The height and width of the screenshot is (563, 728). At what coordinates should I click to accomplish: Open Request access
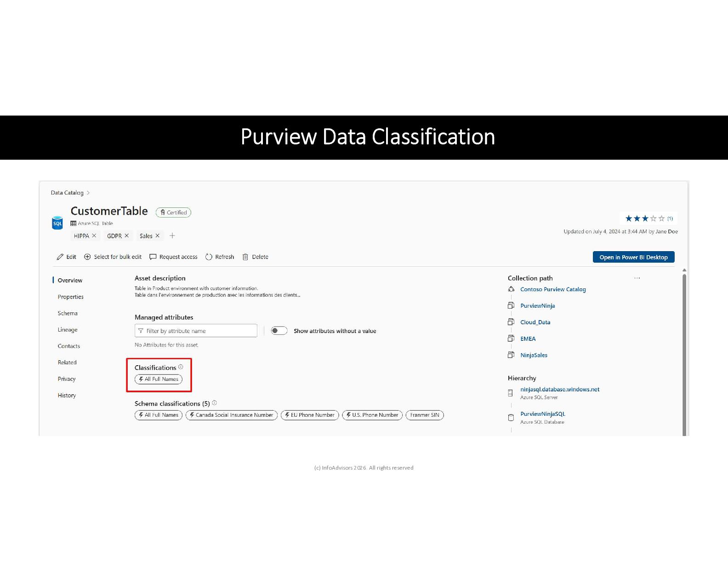(174, 257)
